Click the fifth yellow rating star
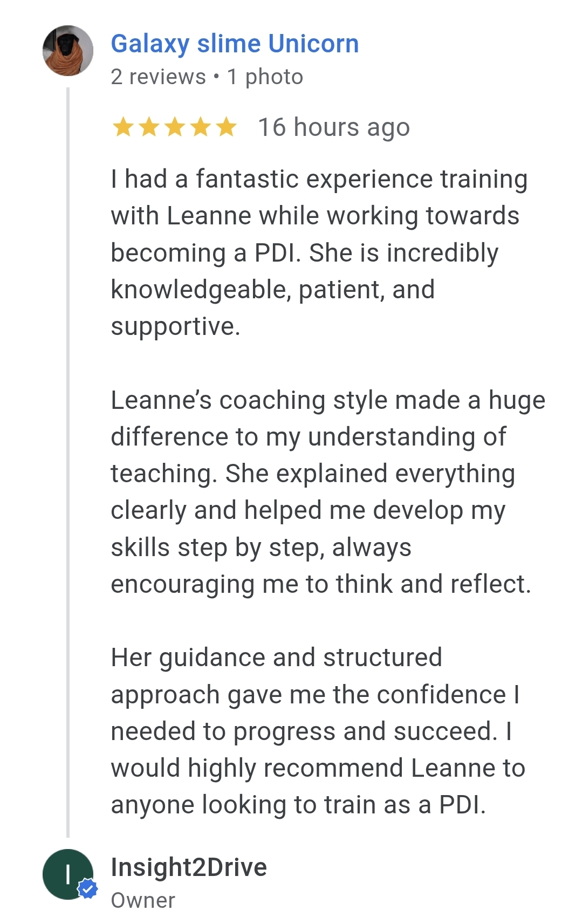Screen dimensions: 562x924 (226, 128)
